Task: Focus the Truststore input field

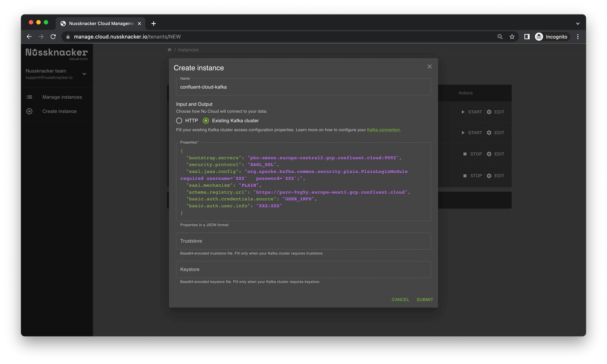Action: click(303, 241)
